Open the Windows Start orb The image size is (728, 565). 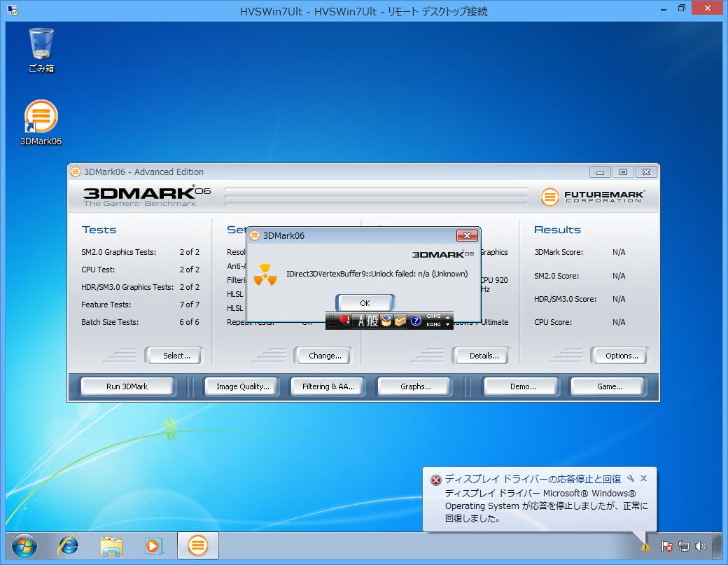[24, 546]
